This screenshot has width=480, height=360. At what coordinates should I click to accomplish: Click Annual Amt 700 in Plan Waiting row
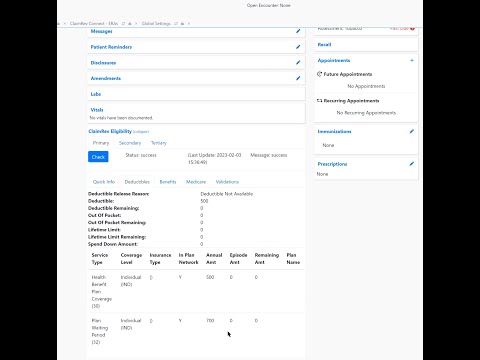[x=210, y=321]
